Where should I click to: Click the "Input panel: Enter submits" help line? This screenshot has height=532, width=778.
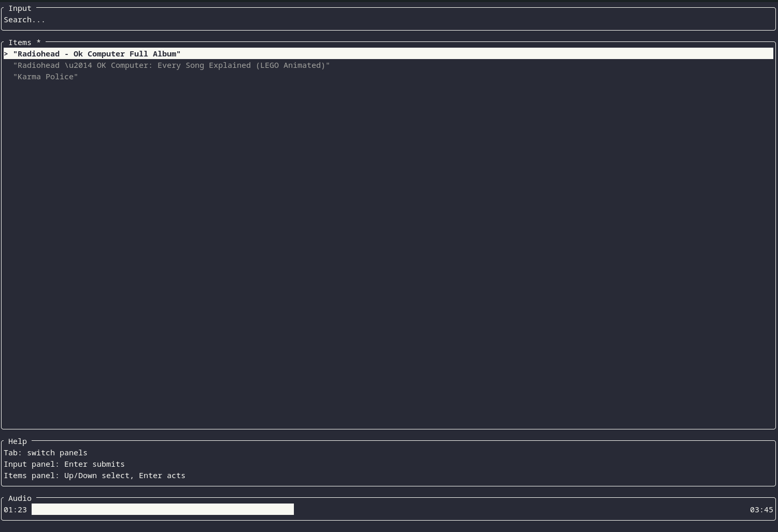[64, 464]
